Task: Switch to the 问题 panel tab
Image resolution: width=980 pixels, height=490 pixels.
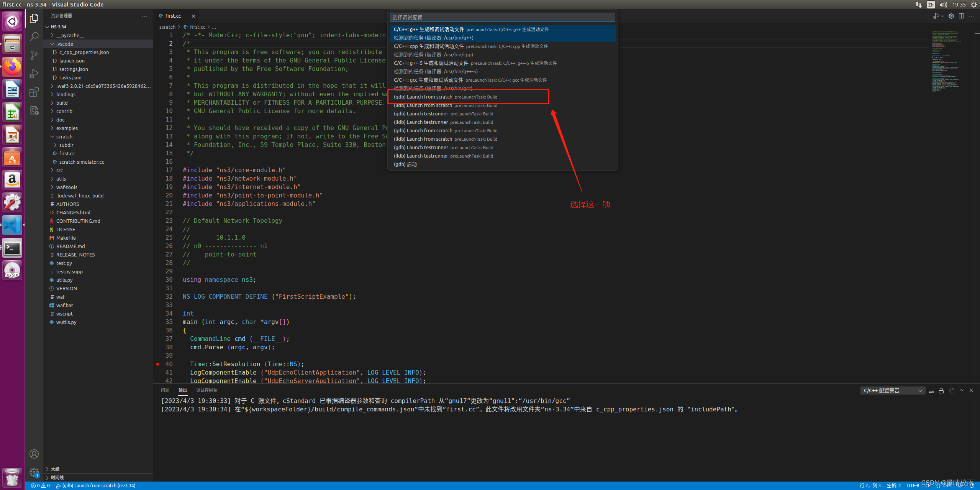Action: [x=165, y=390]
